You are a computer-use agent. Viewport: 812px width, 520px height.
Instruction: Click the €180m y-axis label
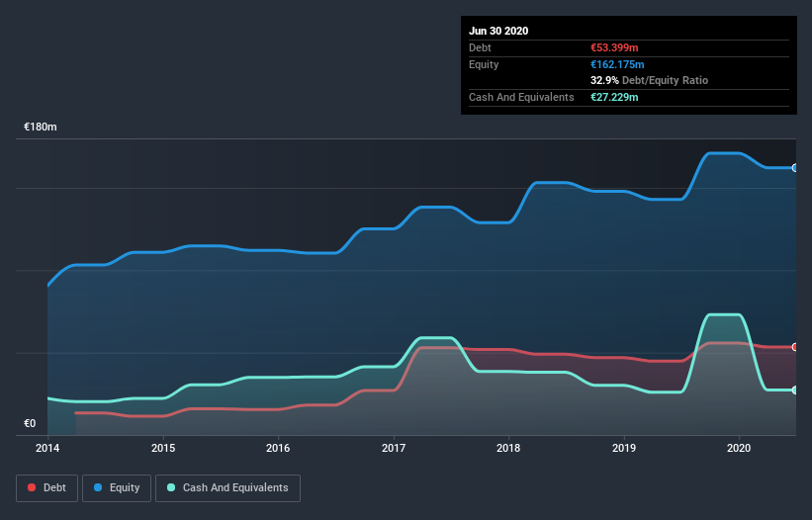click(41, 128)
